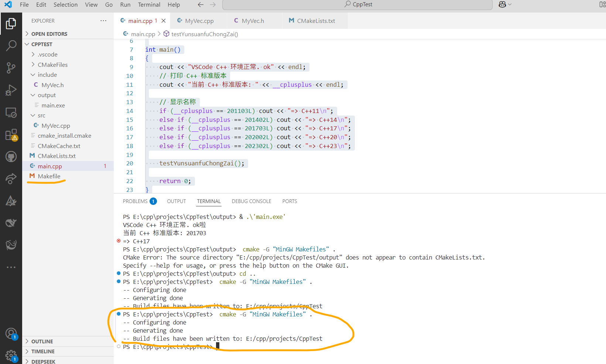Screen dimensions: 606x364
Task: Collapse the CPPTEST root folder
Action: coord(68,44)
